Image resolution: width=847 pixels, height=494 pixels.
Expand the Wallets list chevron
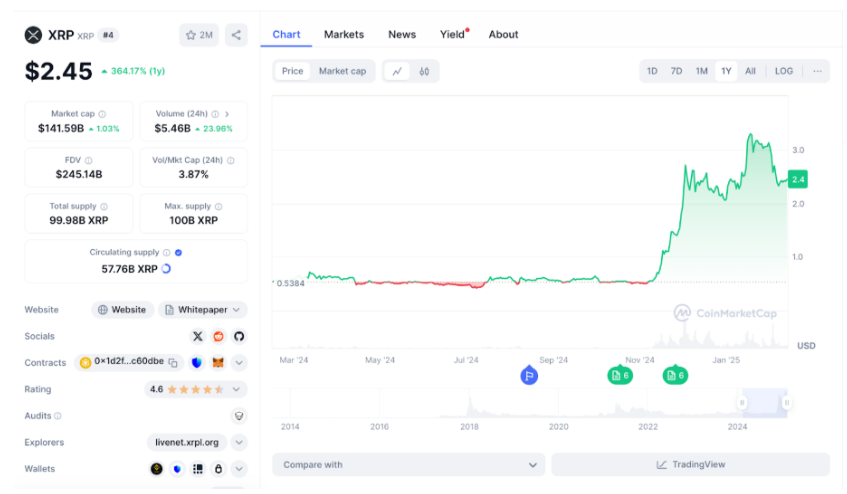(x=239, y=469)
